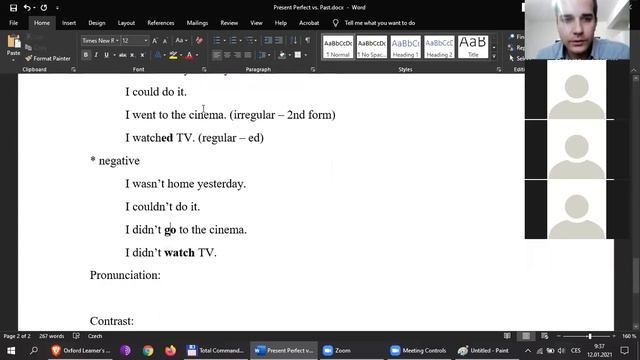This screenshot has width=640, height=360.
Task: Click the Redo/Repeat icon
Action: pyautogui.click(x=44, y=7)
